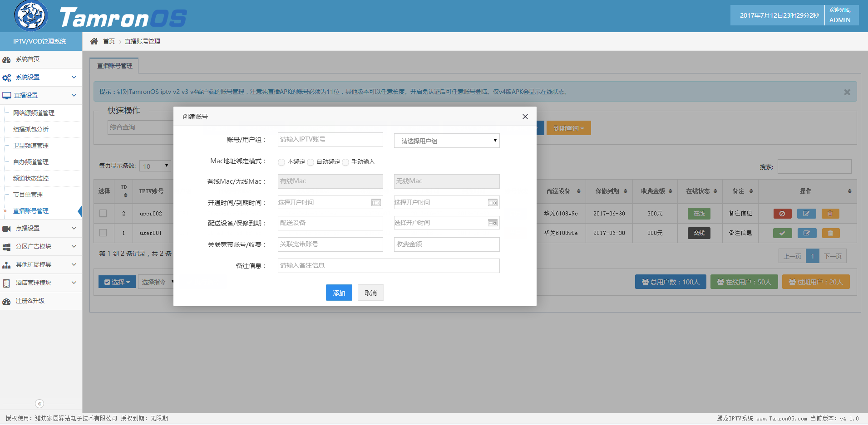Expand the 点播设置 menu chevron

click(x=74, y=229)
